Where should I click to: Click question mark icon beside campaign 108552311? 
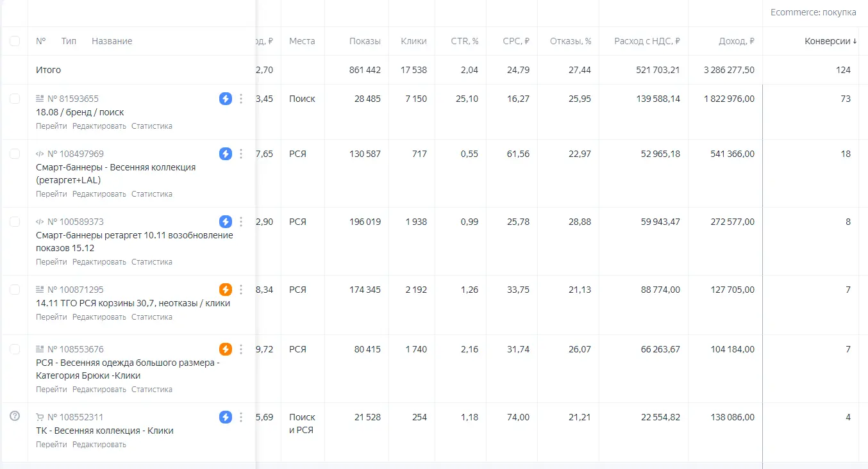(15, 416)
